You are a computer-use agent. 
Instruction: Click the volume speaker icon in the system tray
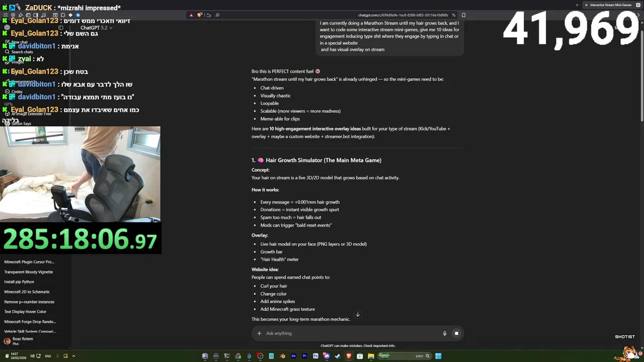pos(32,356)
